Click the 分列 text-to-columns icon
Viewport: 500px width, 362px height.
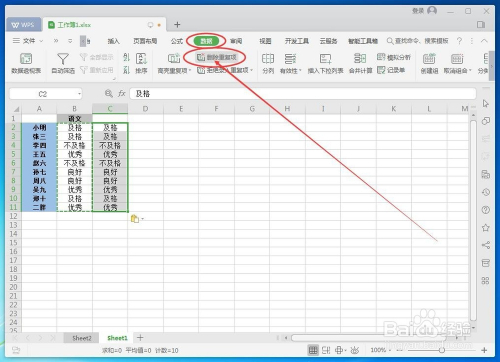pos(268,63)
